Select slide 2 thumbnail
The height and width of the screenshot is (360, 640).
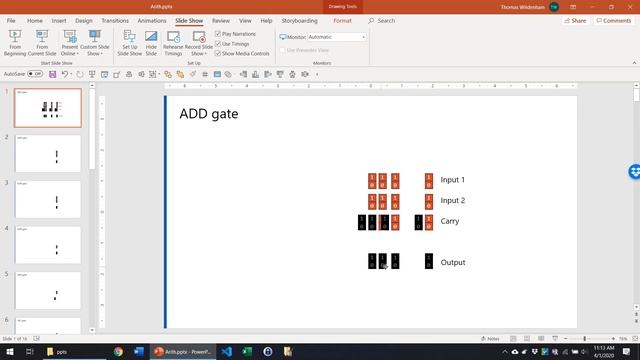(48, 153)
